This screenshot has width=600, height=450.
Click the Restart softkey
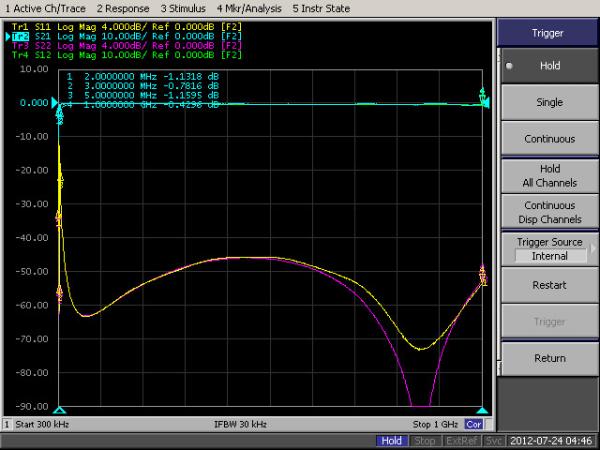pyautogui.click(x=549, y=285)
